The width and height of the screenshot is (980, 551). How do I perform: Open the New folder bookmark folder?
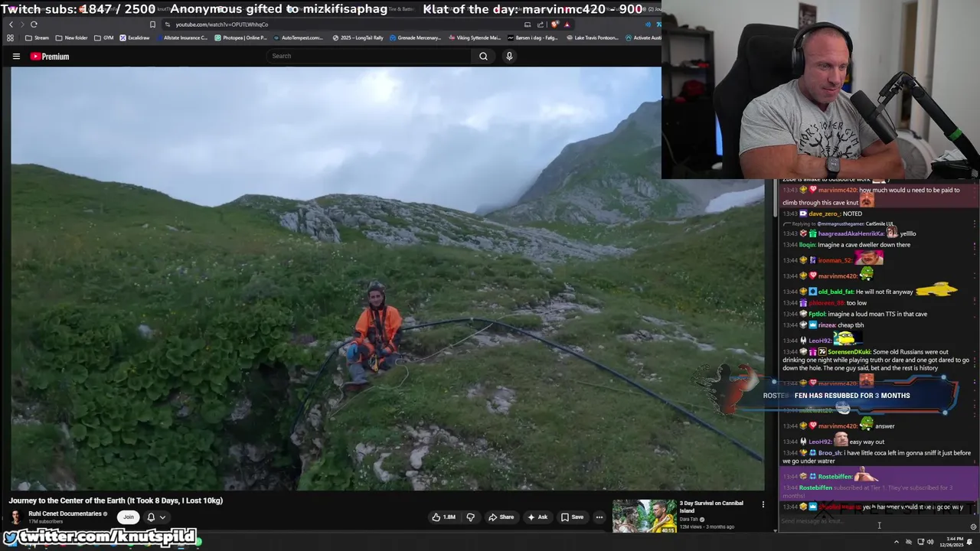[x=71, y=37]
